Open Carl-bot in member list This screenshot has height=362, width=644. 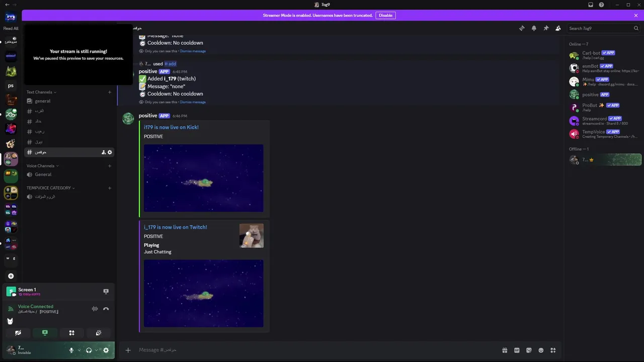(x=604, y=55)
